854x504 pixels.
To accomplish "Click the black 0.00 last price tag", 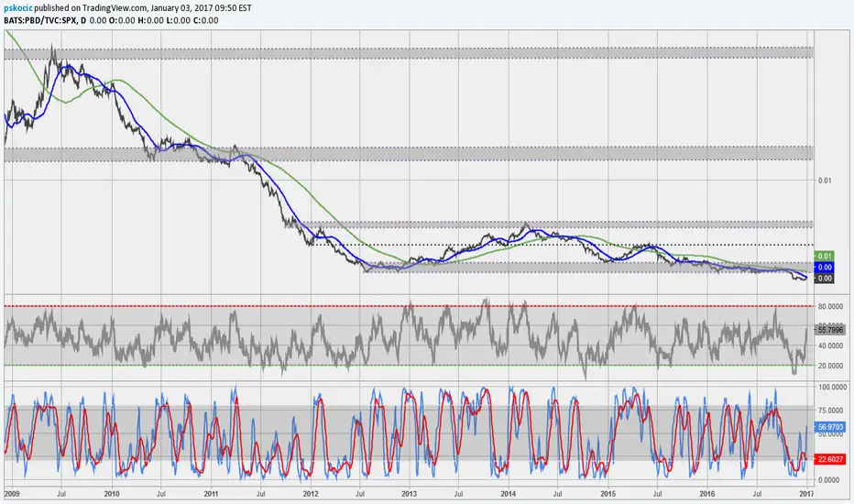I will [824, 279].
